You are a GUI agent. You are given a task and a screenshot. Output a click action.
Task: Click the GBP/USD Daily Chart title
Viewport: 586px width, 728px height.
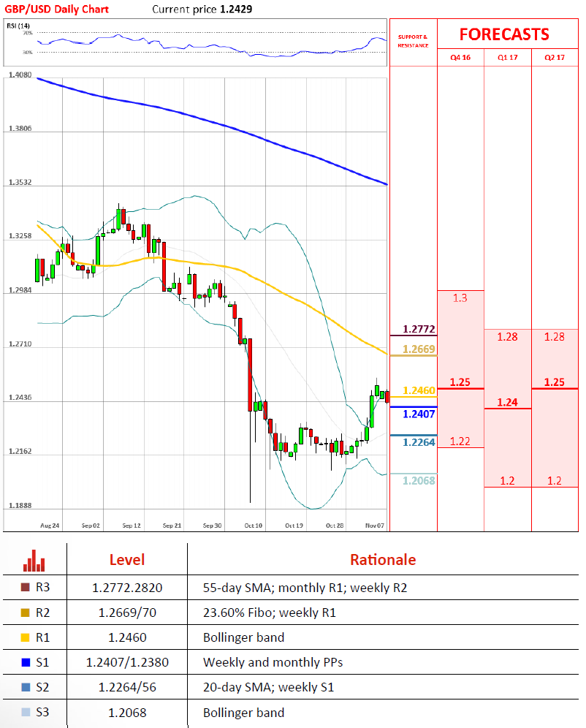56,10
